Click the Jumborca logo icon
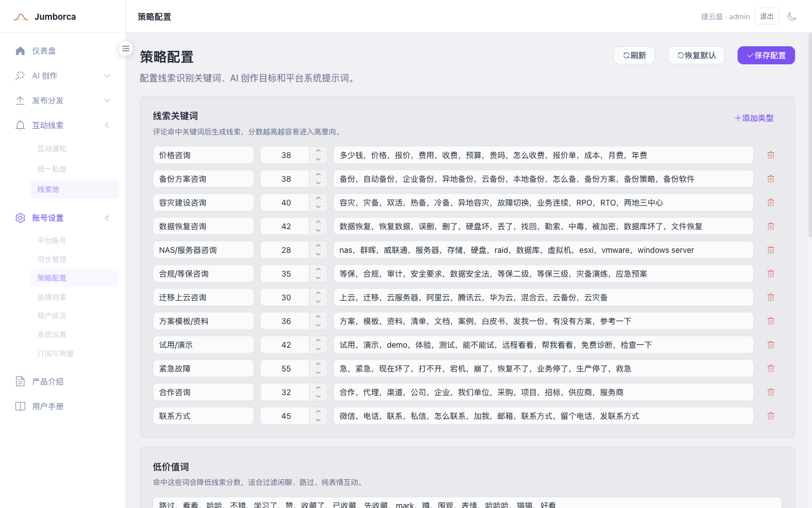Screen dimensions: 812x508 pos(21,17)
